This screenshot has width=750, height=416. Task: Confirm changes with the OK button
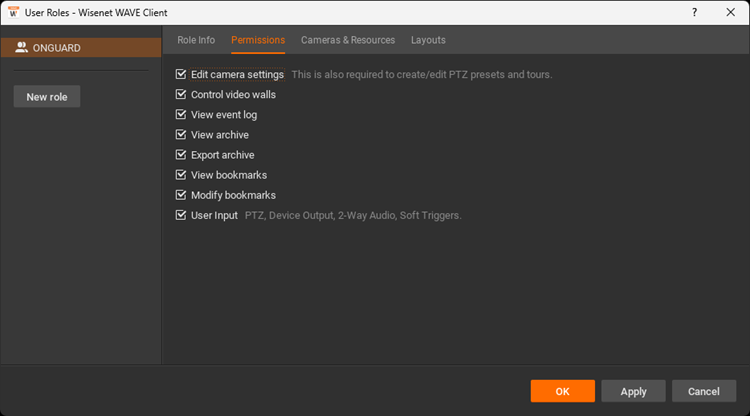pos(562,391)
